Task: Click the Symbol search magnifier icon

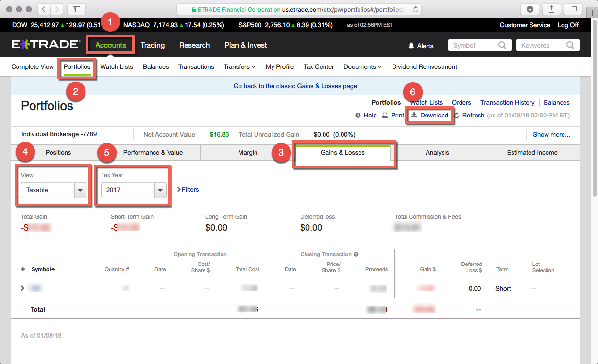Action: coord(502,45)
